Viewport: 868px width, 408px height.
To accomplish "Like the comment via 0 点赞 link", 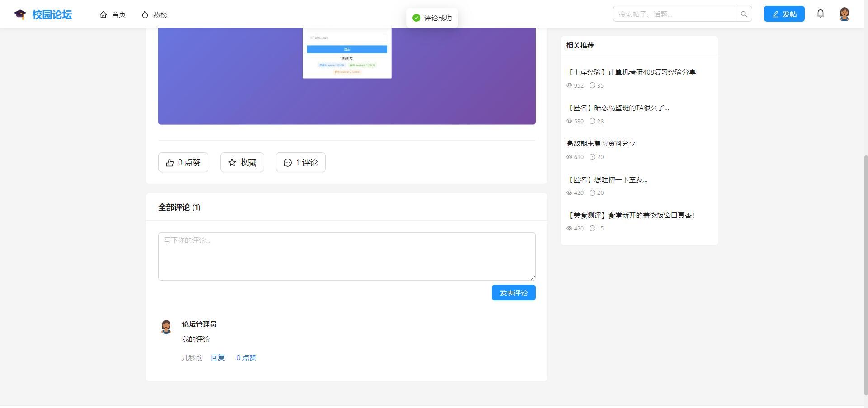I will pos(246,357).
